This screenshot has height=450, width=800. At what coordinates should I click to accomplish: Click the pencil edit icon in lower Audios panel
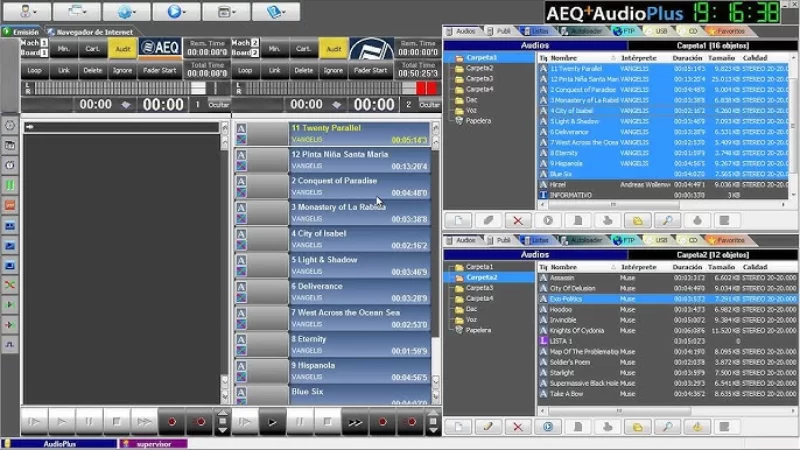[487, 427]
